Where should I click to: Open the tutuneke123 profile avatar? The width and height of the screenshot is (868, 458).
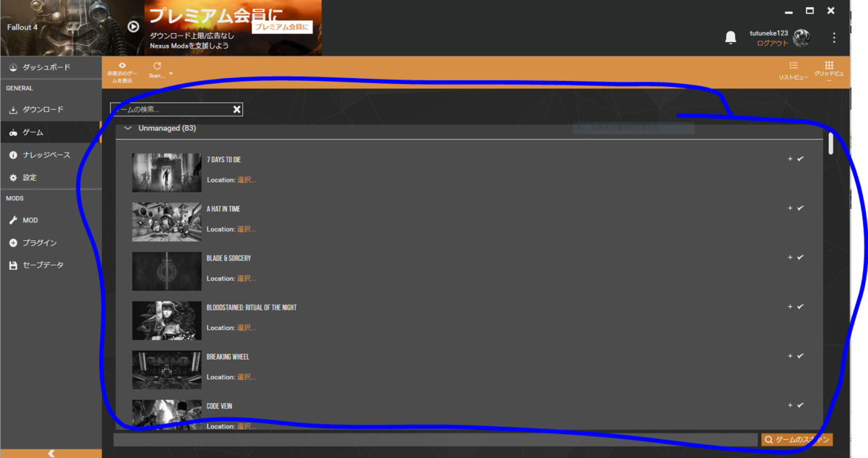[801, 38]
